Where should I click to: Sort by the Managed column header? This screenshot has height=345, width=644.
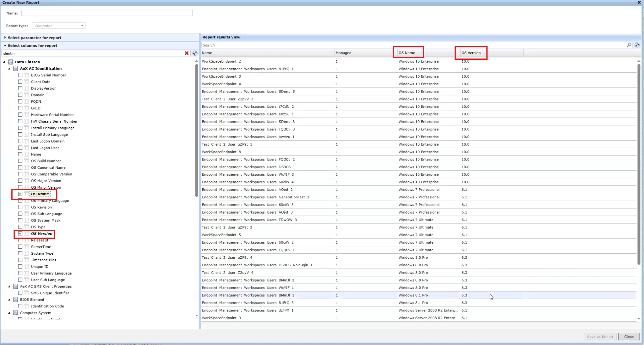click(343, 53)
